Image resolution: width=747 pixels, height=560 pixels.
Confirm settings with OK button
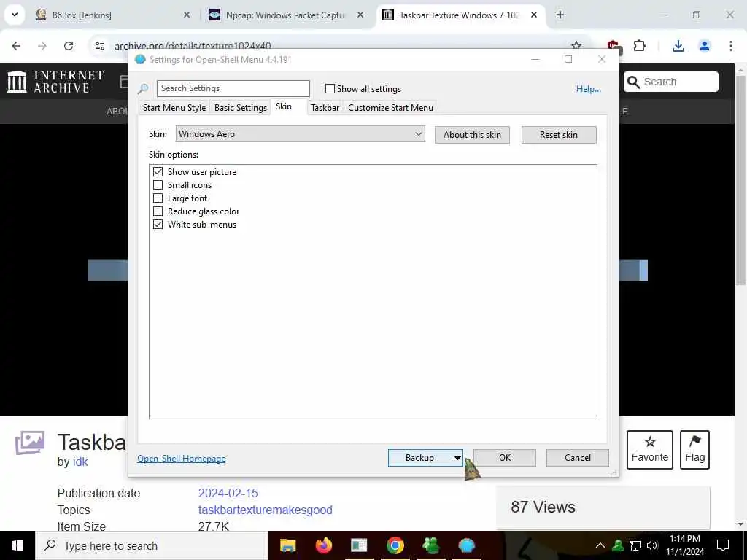coord(505,458)
